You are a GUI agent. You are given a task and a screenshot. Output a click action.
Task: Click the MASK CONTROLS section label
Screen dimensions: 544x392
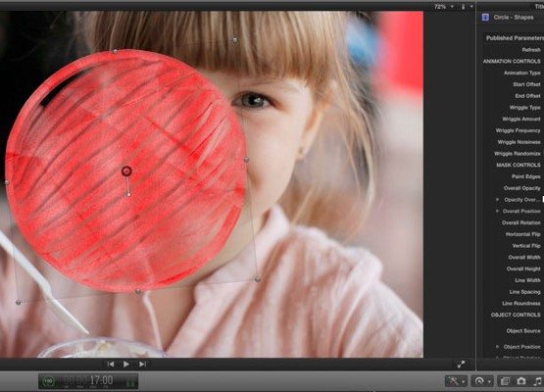coord(519,165)
